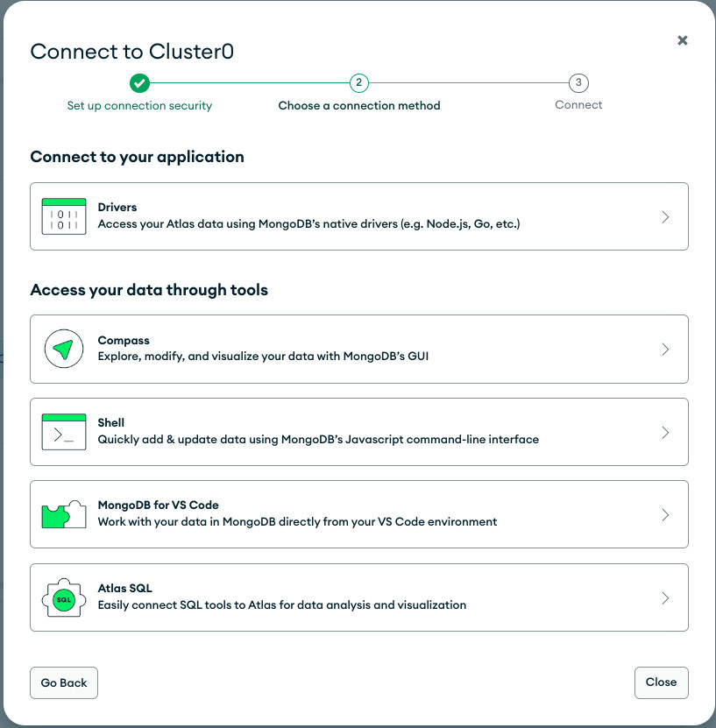
Task: Open Atlas SQL chevron arrow
Action: 665,598
